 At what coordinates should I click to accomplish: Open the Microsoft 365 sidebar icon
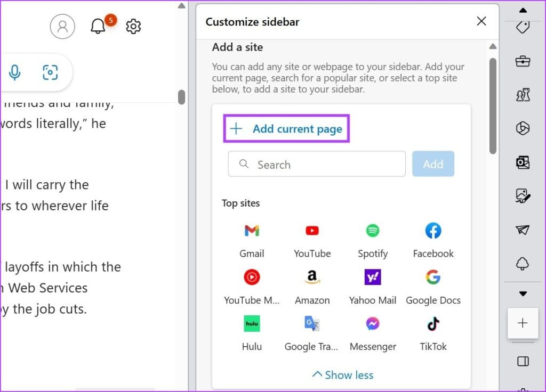[523, 129]
